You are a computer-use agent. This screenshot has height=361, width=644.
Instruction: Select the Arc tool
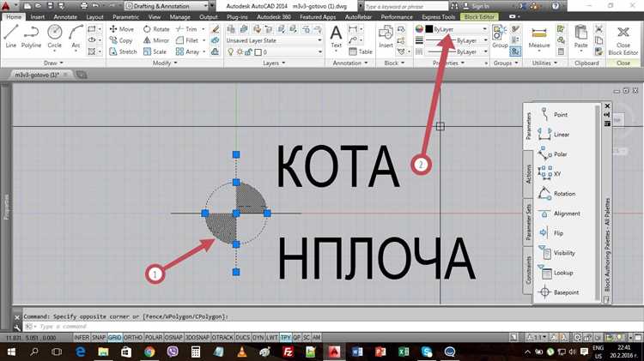click(76, 36)
